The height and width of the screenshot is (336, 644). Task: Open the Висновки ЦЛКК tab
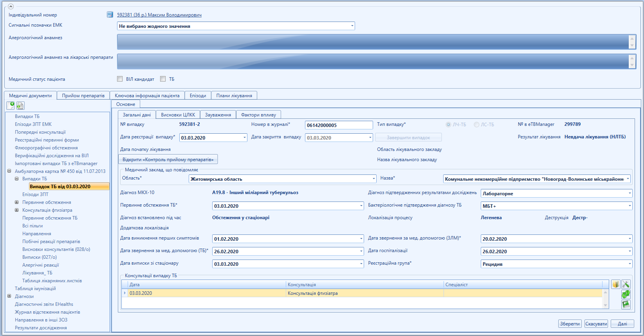178,114
